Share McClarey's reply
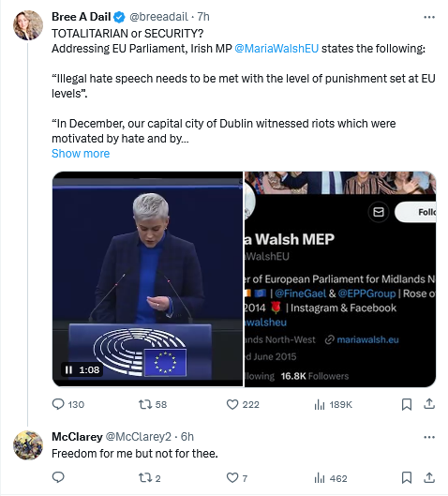Viewport: 448px width, 496px height. pos(429,477)
